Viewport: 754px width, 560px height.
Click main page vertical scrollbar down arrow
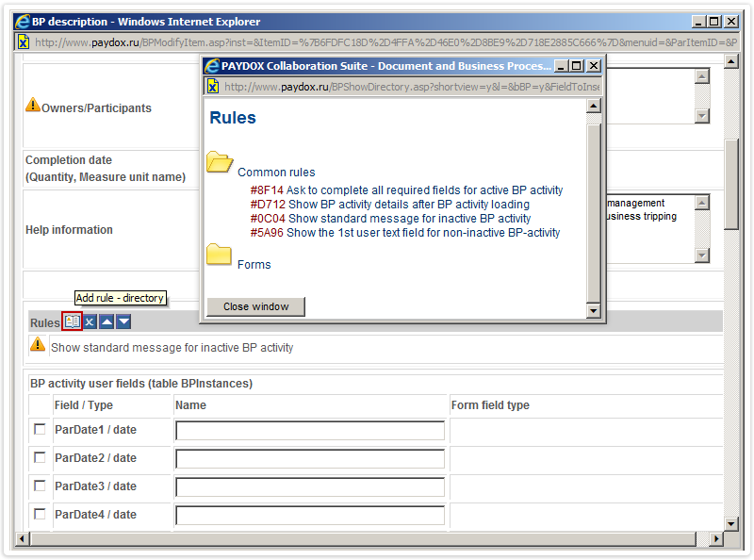[731, 524]
